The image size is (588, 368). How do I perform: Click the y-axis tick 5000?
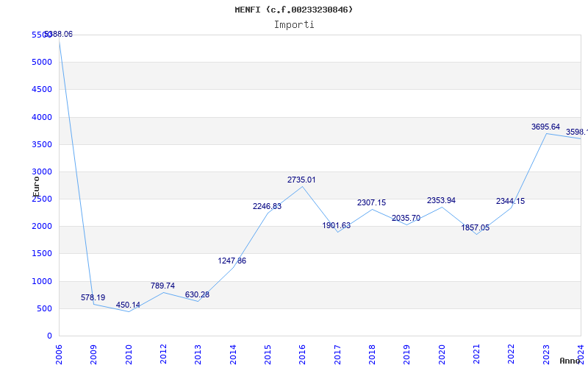point(42,62)
